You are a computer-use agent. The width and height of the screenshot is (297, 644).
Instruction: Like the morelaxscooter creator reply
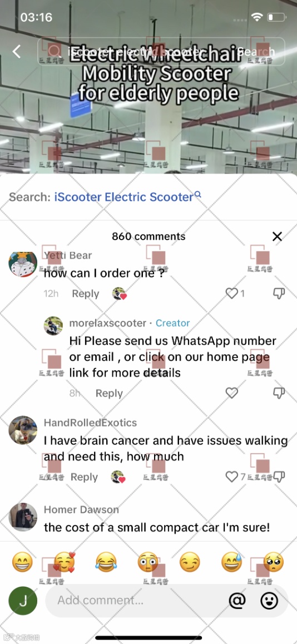click(232, 393)
